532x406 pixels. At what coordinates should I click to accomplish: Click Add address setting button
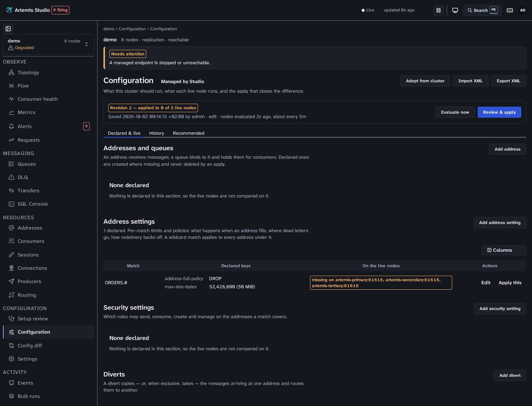pyautogui.click(x=500, y=223)
